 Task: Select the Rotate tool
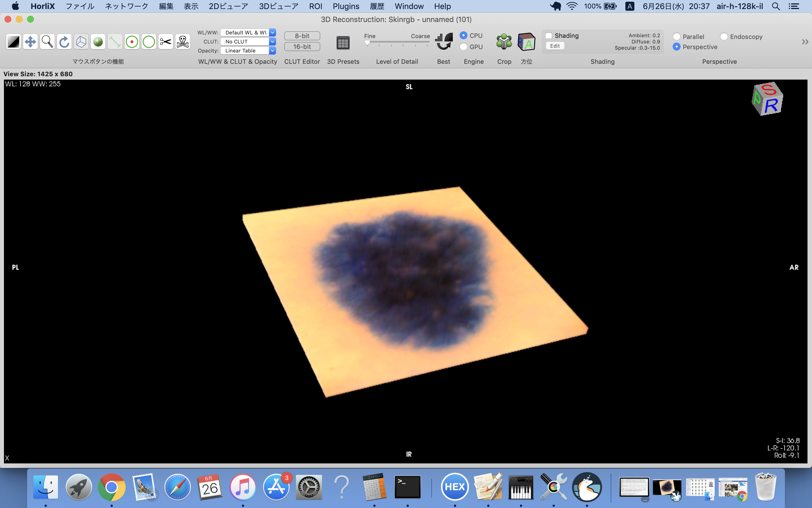(x=64, y=42)
